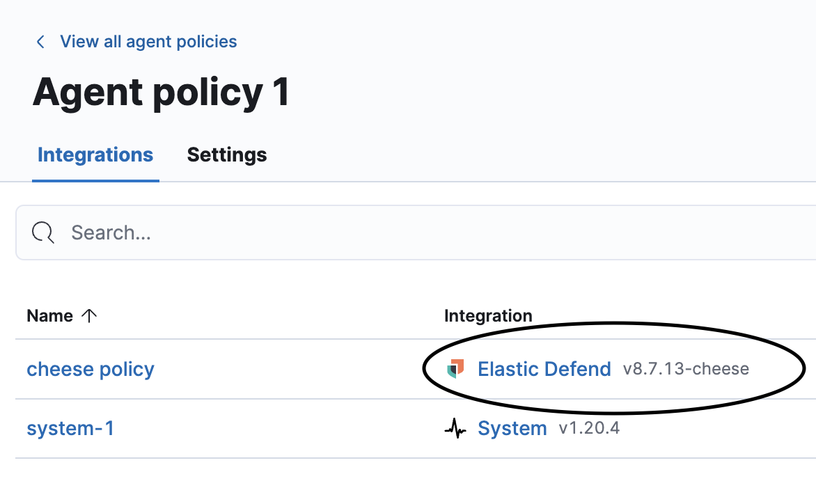Open the cheese policy link

click(x=91, y=369)
